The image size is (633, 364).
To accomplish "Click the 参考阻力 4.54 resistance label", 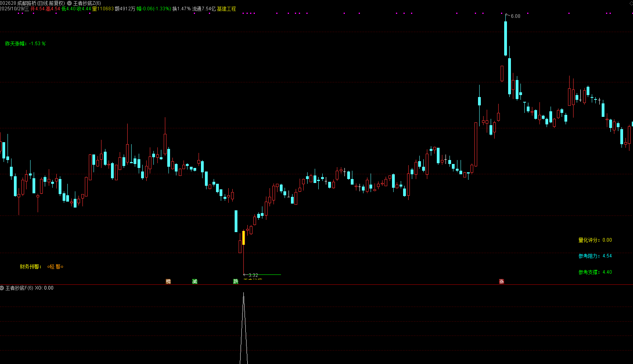I will pos(595,256).
